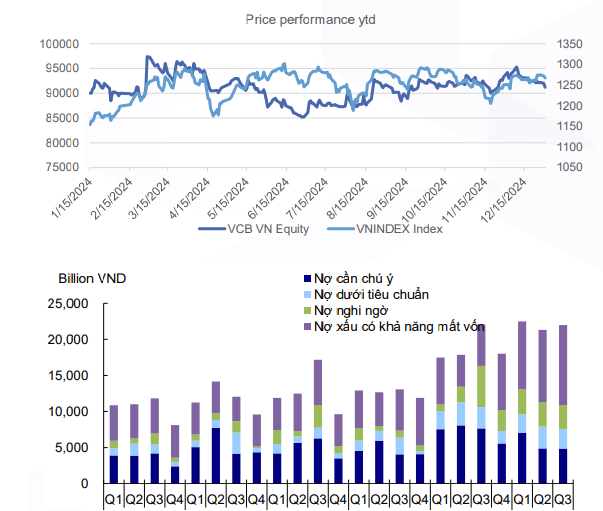Select the VNINDEX Index legend label

(x=399, y=229)
